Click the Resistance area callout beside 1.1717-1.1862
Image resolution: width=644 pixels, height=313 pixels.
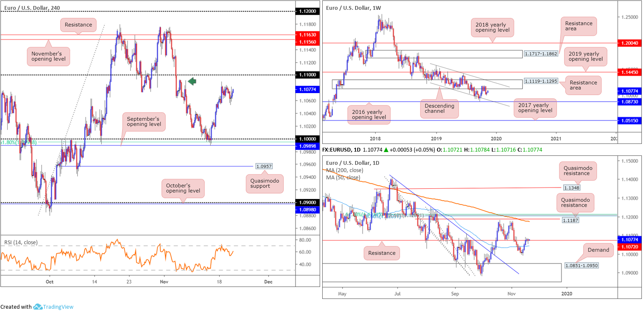click(x=578, y=26)
